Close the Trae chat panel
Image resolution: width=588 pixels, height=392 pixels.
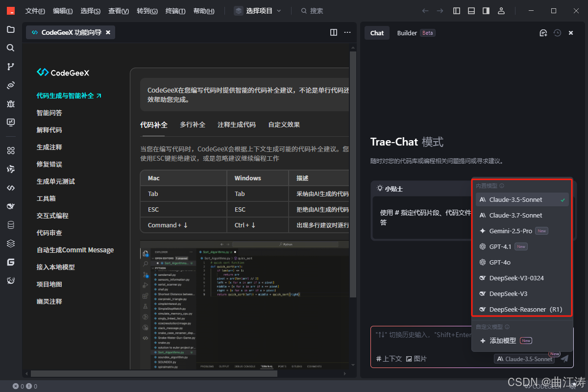[x=571, y=33]
